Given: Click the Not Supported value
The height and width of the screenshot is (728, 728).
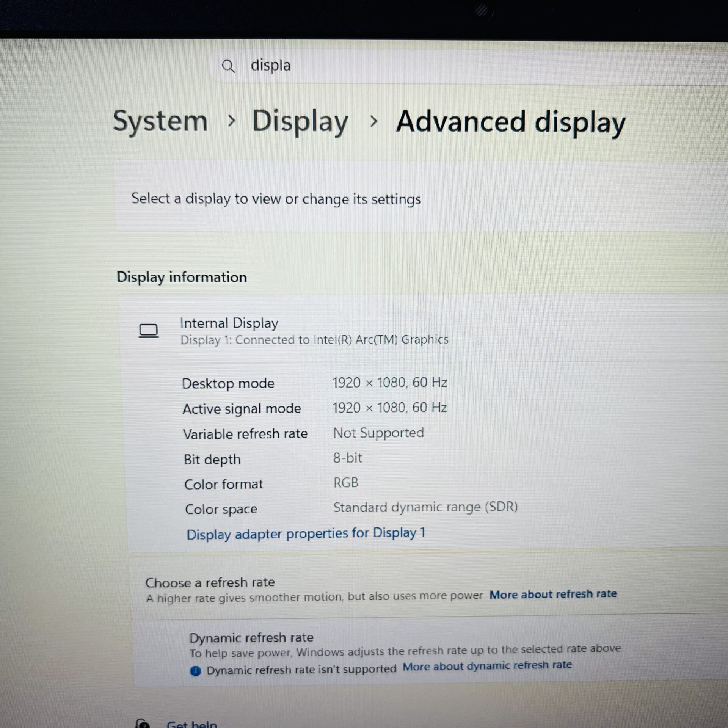Looking at the screenshot, I should (x=379, y=433).
